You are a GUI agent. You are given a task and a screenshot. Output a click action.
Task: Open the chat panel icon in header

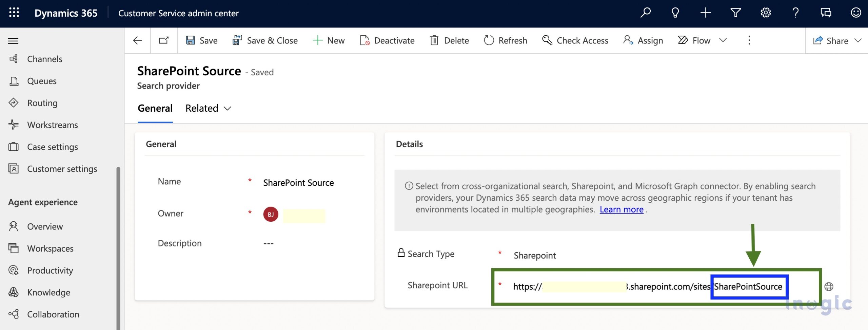click(826, 13)
